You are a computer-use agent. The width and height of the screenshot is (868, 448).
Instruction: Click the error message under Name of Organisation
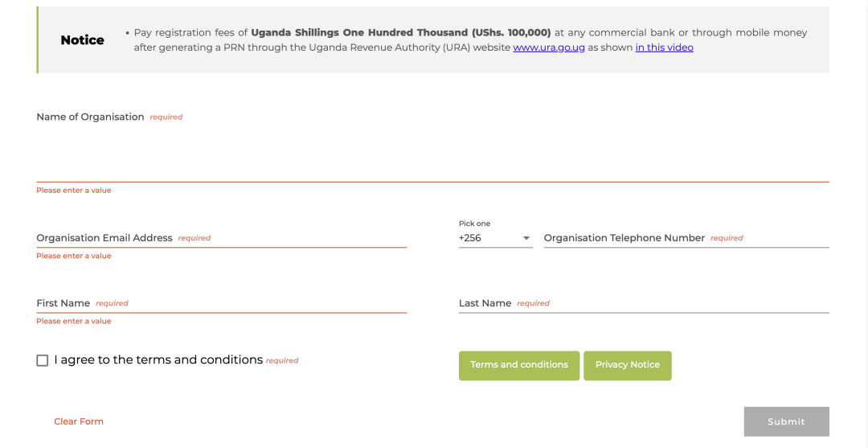coord(74,191)
